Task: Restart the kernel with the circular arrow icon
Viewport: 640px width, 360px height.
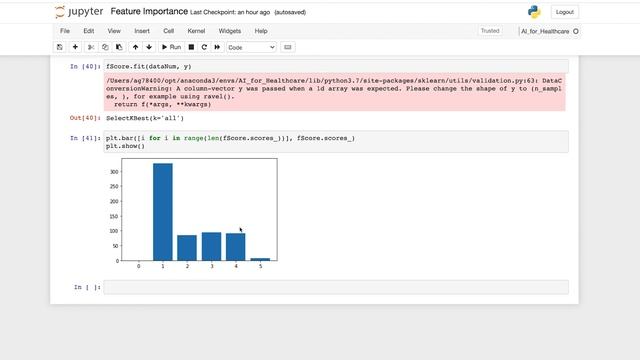Action: (x=204, y=47)
